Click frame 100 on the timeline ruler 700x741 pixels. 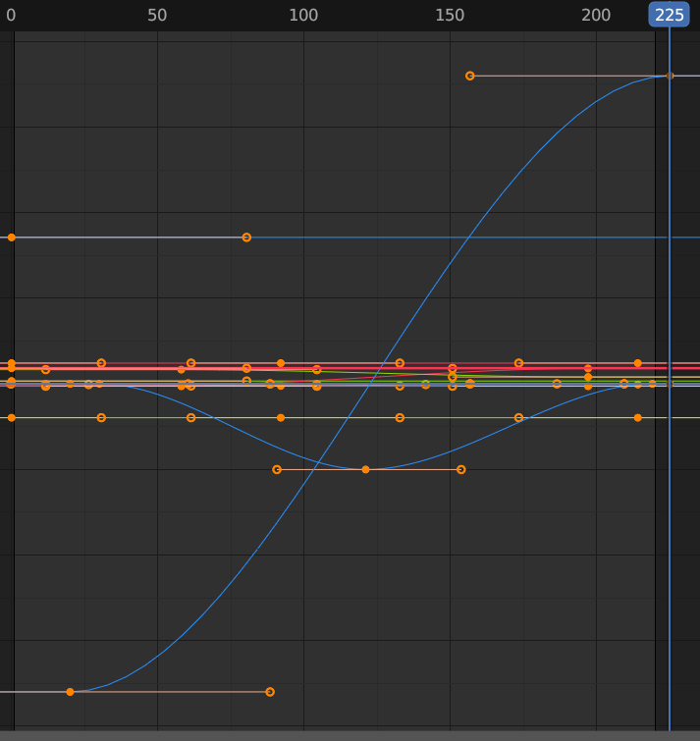coord(303,15)
